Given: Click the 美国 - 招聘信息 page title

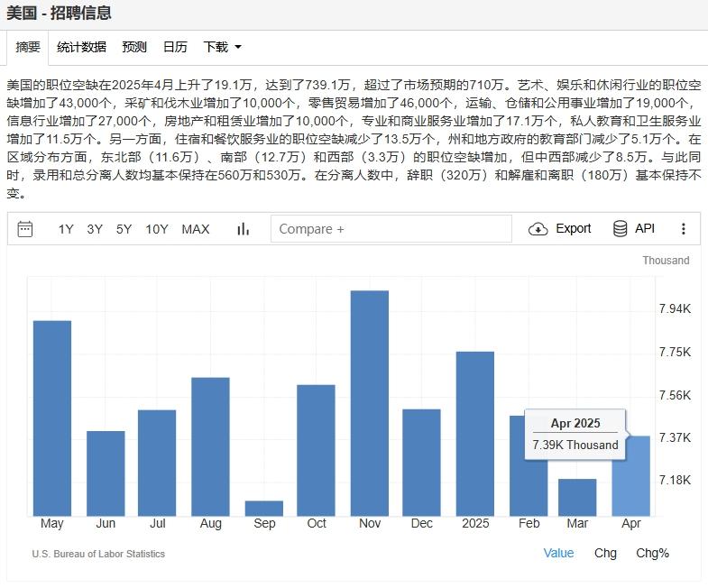Looking at the screenshot, I should tap(59, 13).
